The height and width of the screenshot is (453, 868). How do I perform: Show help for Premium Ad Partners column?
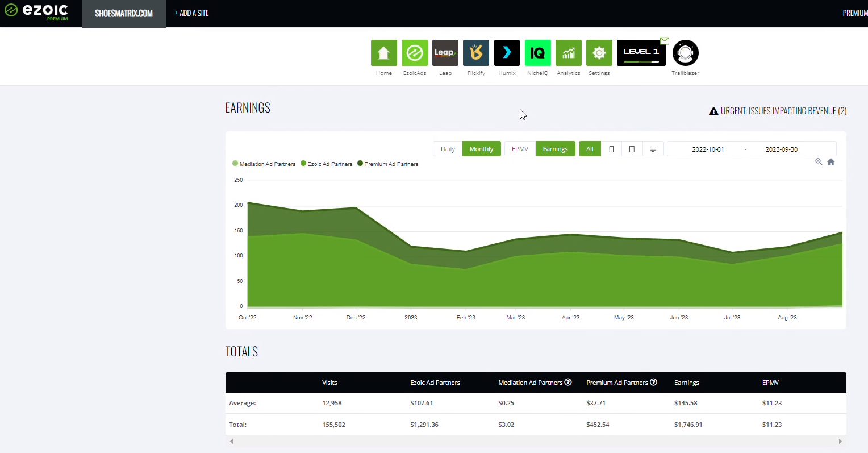(654, 383)
